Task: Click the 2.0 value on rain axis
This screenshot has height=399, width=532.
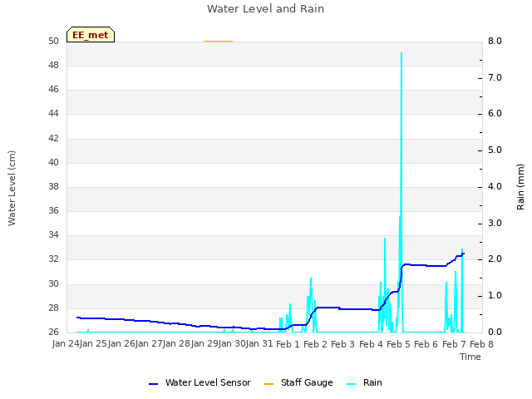Action: 495,259
